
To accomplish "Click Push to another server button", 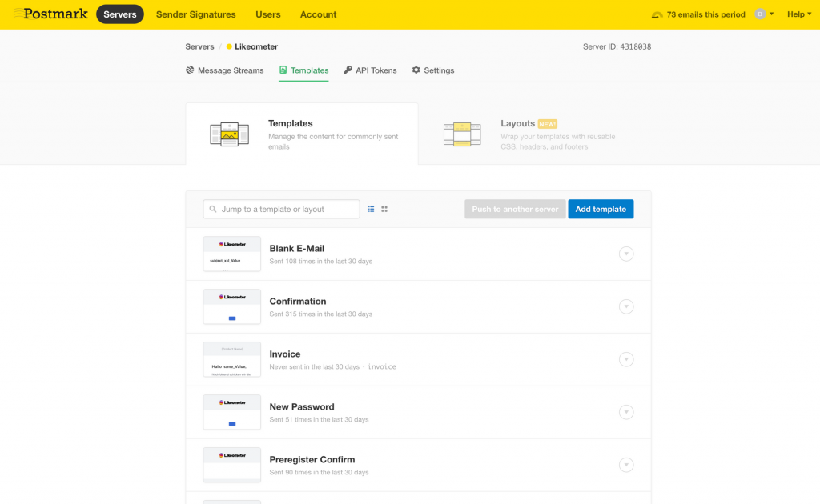I will point(515,209).
